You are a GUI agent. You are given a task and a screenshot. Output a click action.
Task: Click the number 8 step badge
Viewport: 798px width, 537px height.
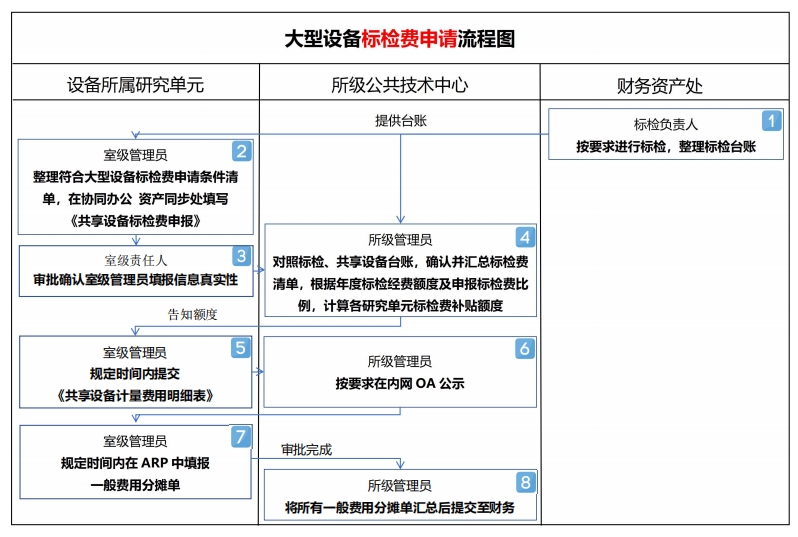[x=525, y=483]
